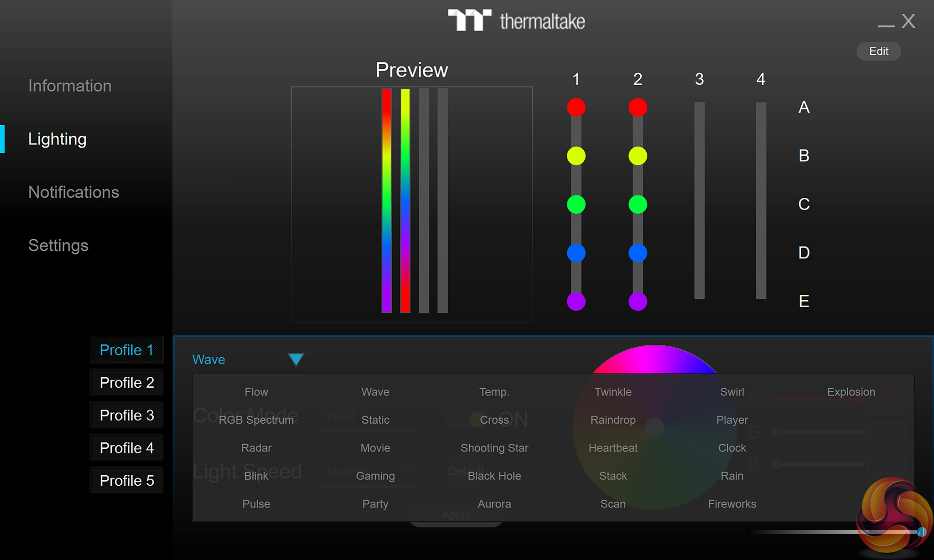Viewport: 934px width, 560px height.
Task: Select the yellow LED dot in column 2
Action: pyautogui.click(x=638, y=156)
